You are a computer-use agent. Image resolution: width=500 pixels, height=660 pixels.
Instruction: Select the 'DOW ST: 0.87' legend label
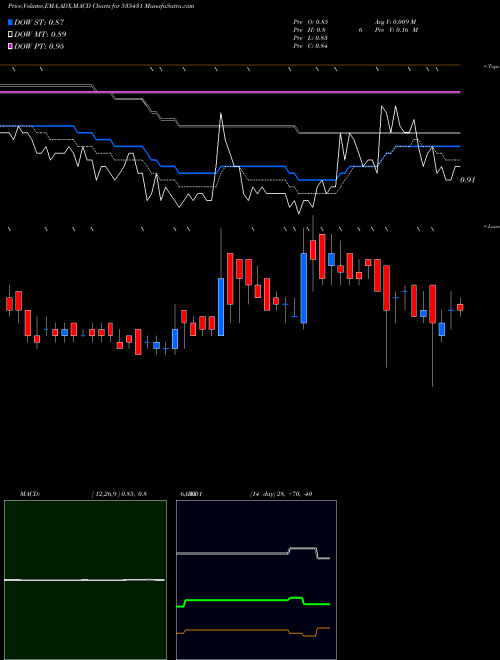[x=39, y=22]
